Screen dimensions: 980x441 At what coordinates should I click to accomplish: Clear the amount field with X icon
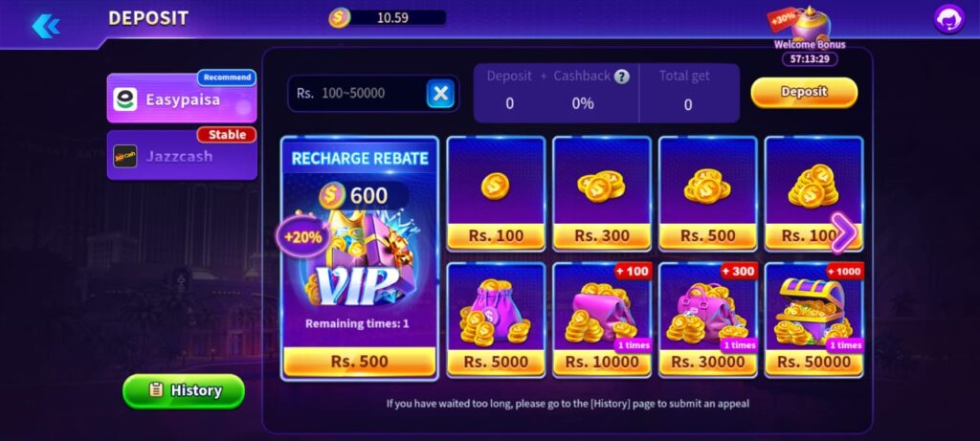point(440,94)
